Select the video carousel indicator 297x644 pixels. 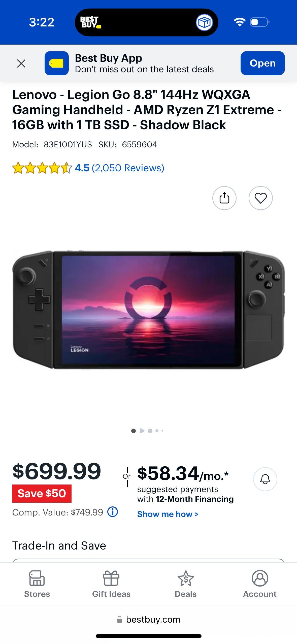click(142, 431)
